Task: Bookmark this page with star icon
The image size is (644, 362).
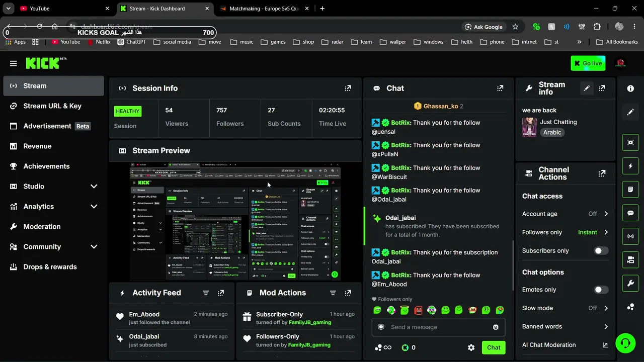Action: (x=515, y=27)
